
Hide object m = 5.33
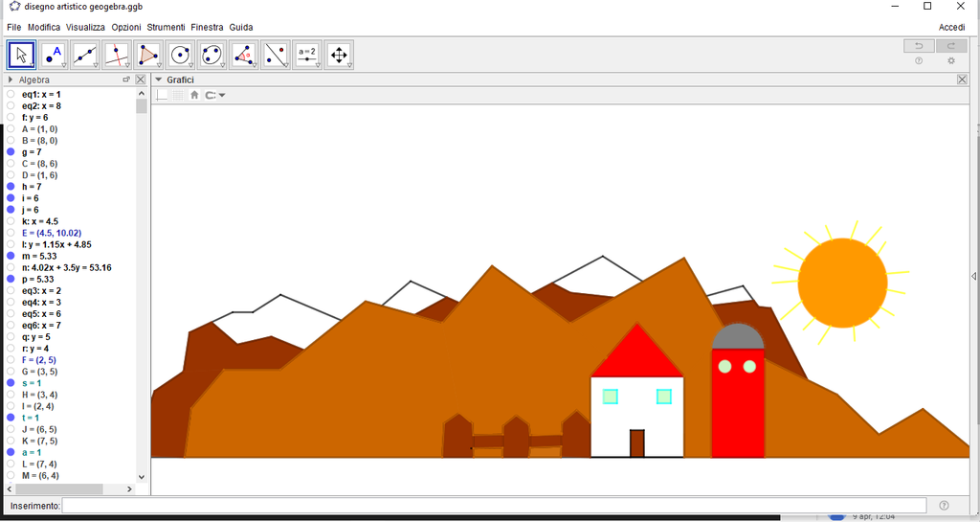(x=11, y=257)
